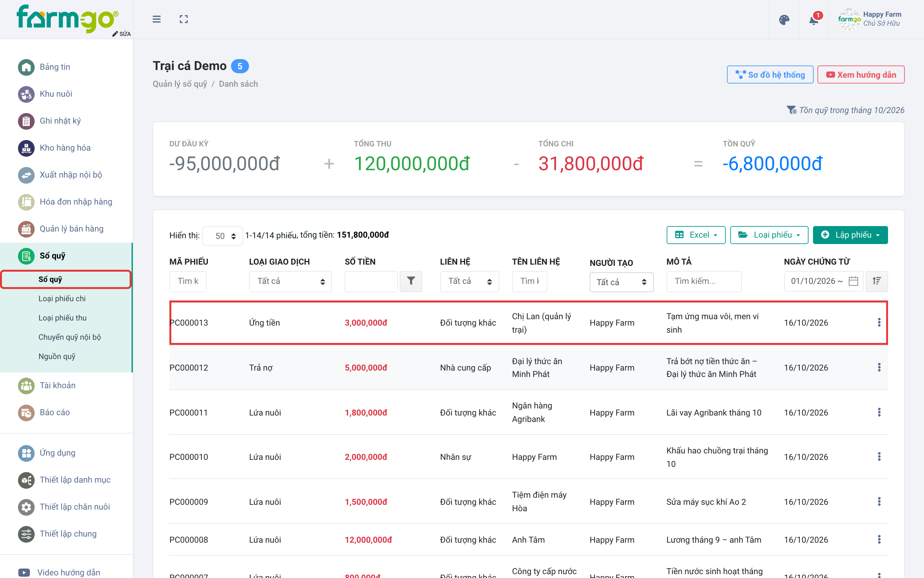Click the Sơ đồ hệ thống button

click(x=770, y=75)
